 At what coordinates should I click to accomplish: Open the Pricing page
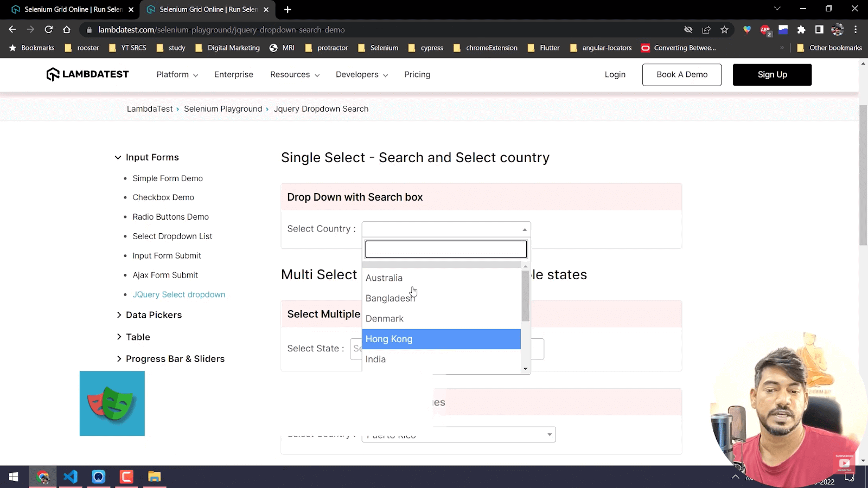(417, 74)
